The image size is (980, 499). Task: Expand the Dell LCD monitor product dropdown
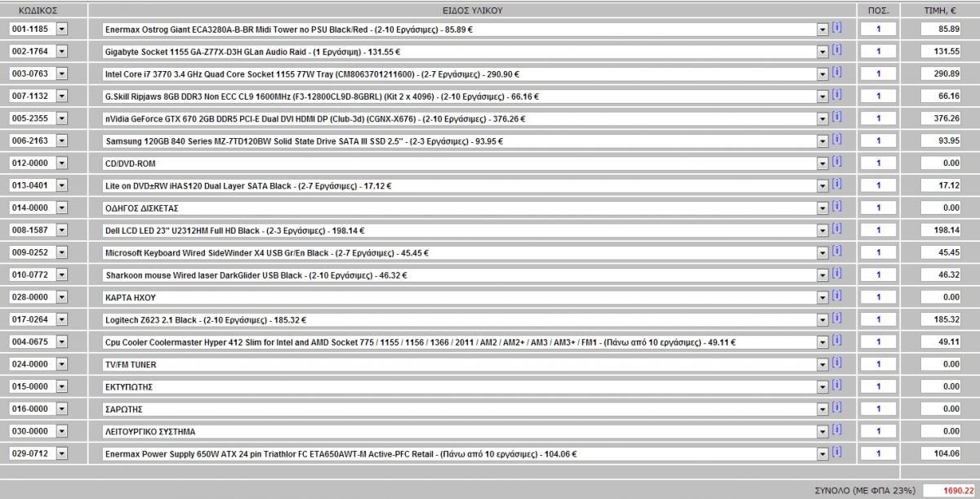point(822,230)
